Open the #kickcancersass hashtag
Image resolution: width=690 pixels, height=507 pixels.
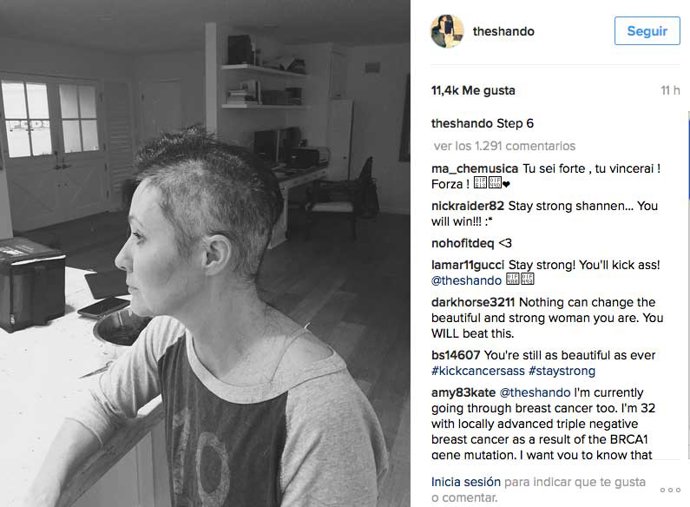click(x=478, y=371)
